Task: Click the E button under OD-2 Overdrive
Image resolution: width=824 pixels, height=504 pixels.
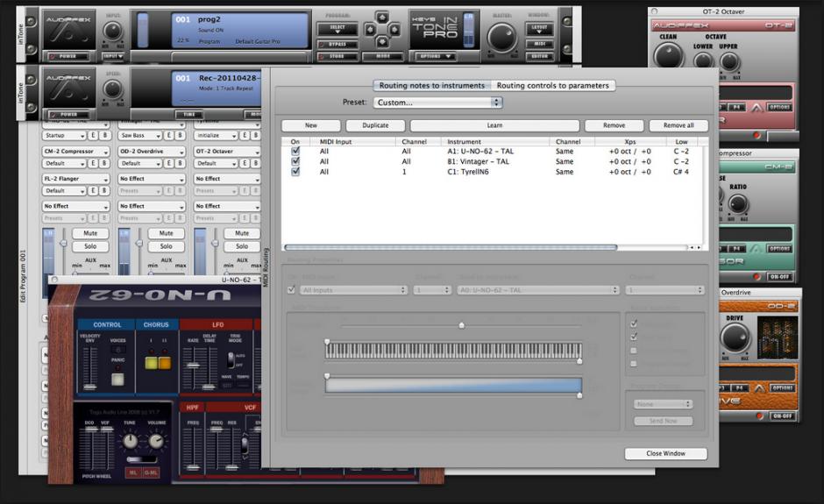Action: click(168, 163)
